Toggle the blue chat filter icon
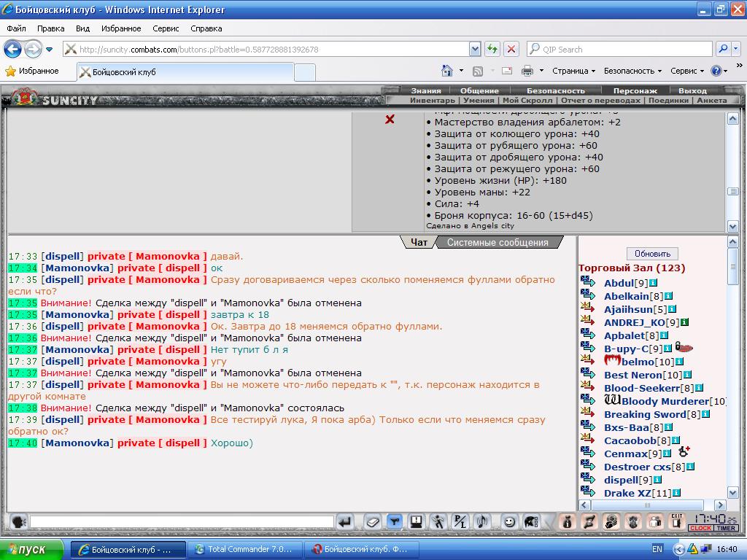The image size is (747, 560). pyautogui.click(x=395, y=522)
